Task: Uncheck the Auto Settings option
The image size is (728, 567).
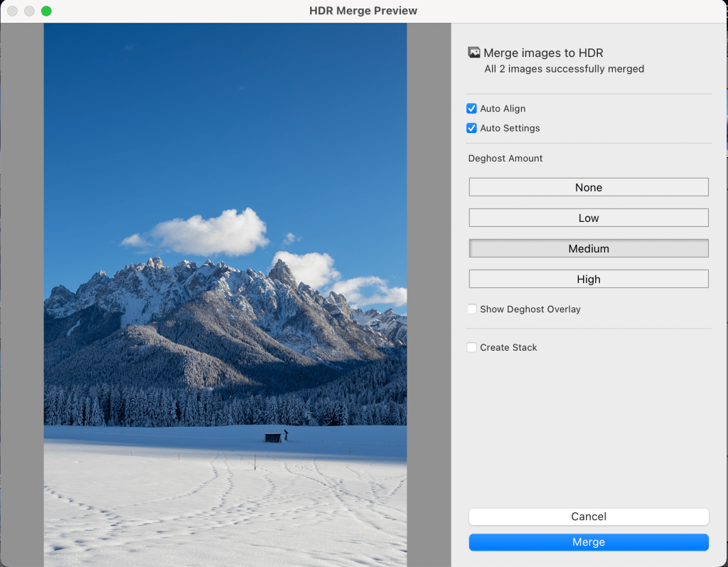Action: coord(471,128)
